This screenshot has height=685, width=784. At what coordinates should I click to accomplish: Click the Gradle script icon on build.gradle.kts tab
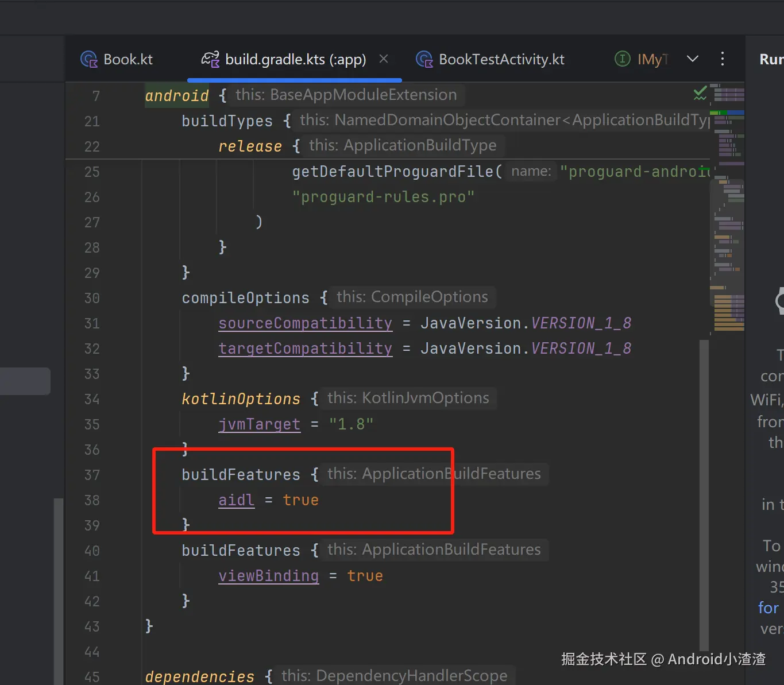coord(210,59)
